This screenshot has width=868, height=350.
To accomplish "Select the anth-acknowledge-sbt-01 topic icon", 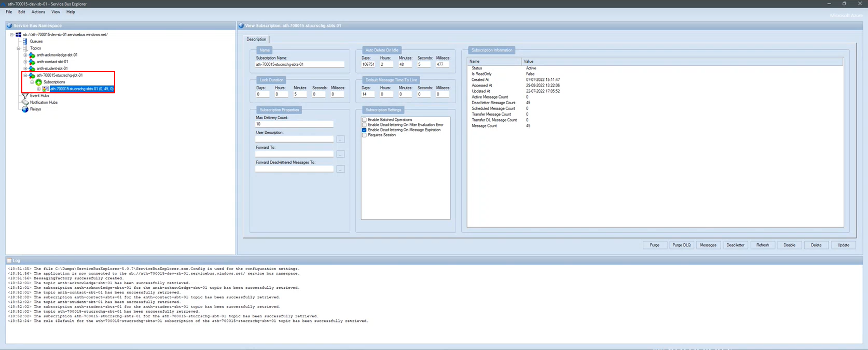I will click(x=32, y=55).
